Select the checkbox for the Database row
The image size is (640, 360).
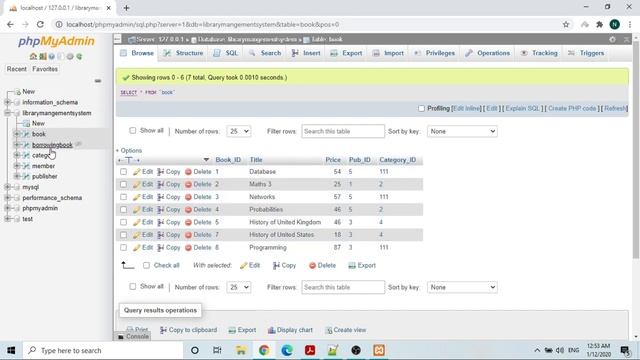pyautogui.click(x=123, y=172)
